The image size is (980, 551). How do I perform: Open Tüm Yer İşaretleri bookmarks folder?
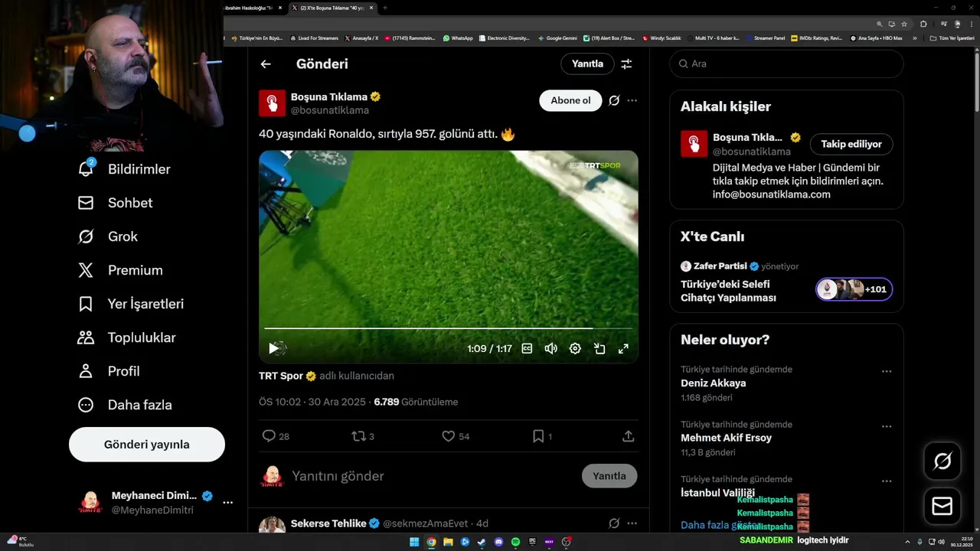coord(952,37)
